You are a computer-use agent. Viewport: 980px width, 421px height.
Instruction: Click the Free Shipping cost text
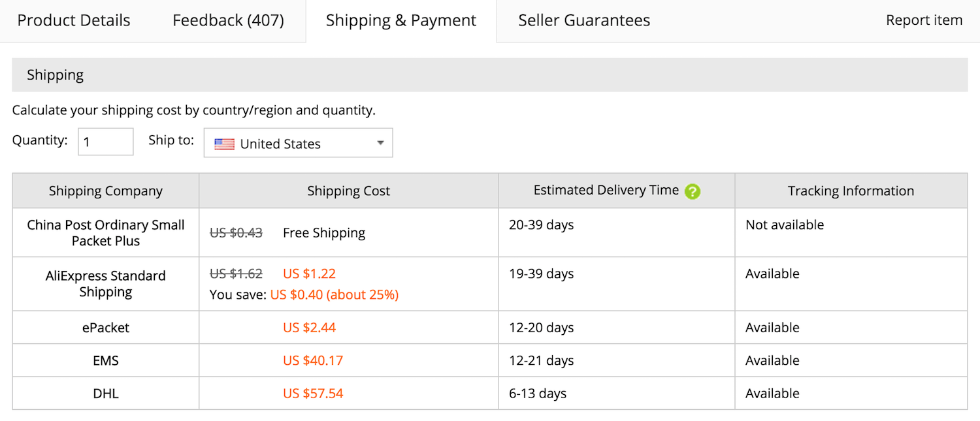[324, 233]
